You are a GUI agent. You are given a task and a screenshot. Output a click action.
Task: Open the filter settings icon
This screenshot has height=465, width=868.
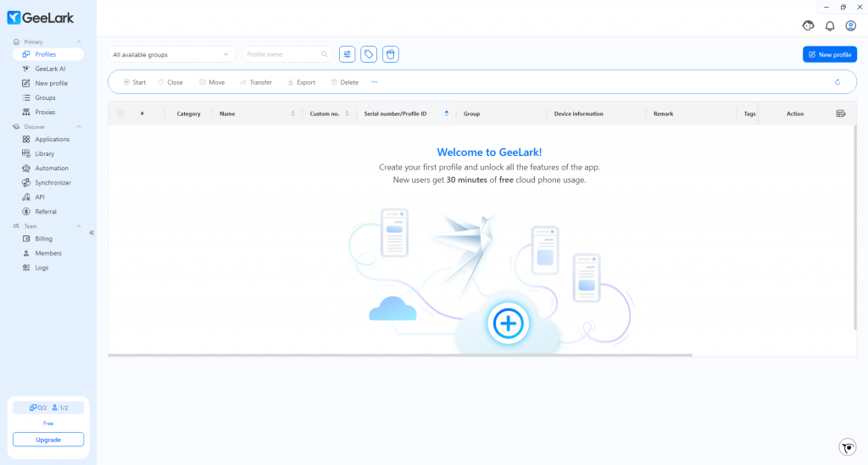tap(347, 54)
